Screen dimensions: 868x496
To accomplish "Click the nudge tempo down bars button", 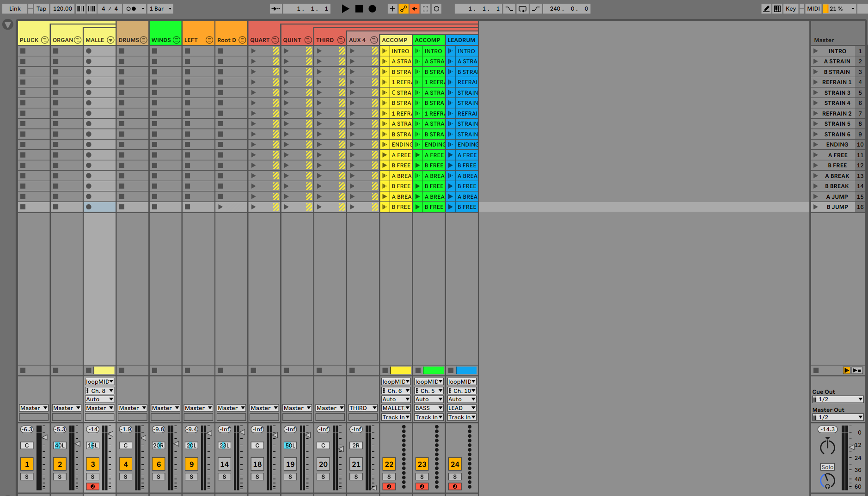I will tap(80, 9).
